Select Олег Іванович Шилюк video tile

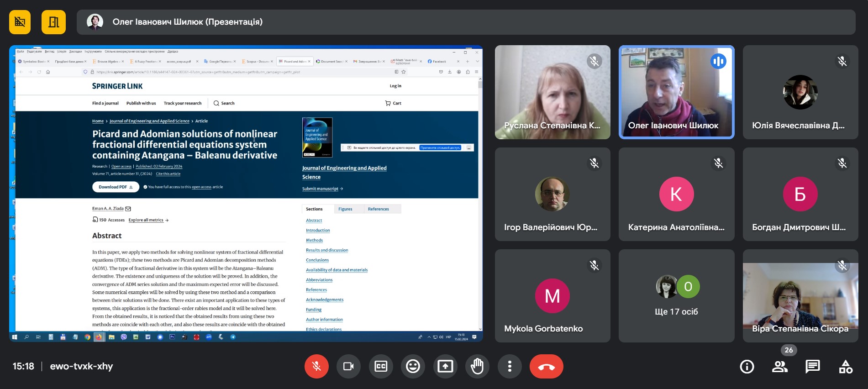[x=676, y=92]
